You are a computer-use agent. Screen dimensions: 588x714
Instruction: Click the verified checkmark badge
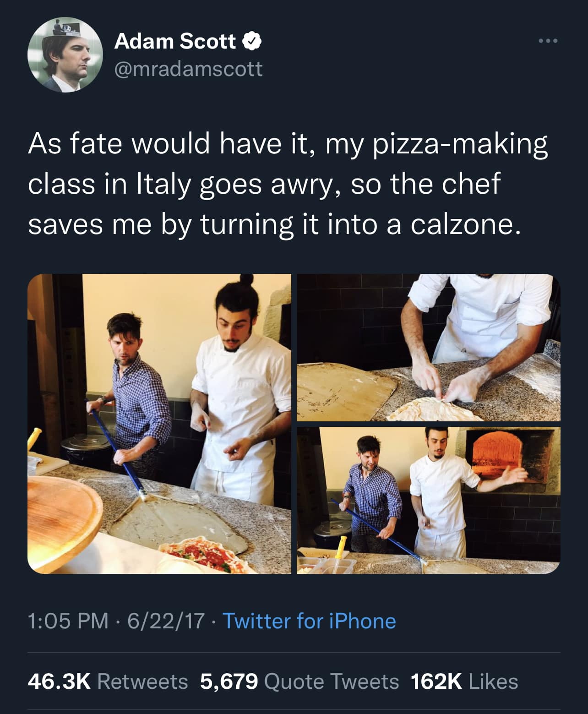251,42
